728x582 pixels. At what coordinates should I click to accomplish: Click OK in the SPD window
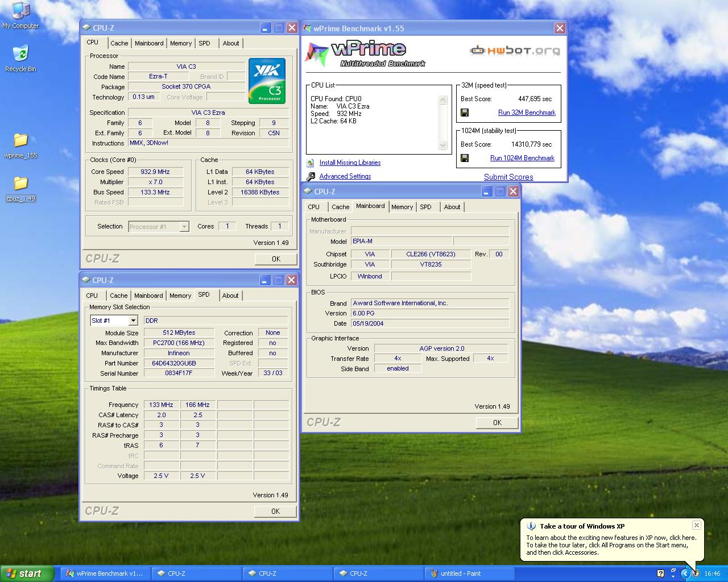pyautogui.click(x=275, y=511)
